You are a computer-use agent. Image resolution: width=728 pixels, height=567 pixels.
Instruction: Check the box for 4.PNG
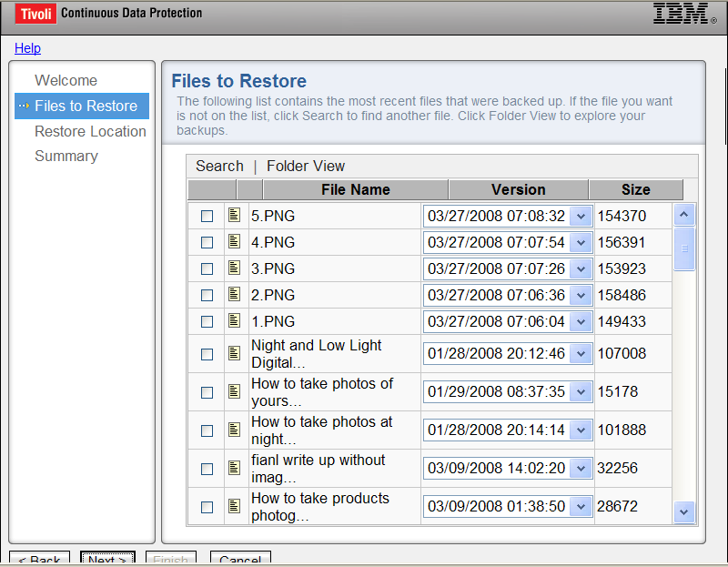coord(207,242)
